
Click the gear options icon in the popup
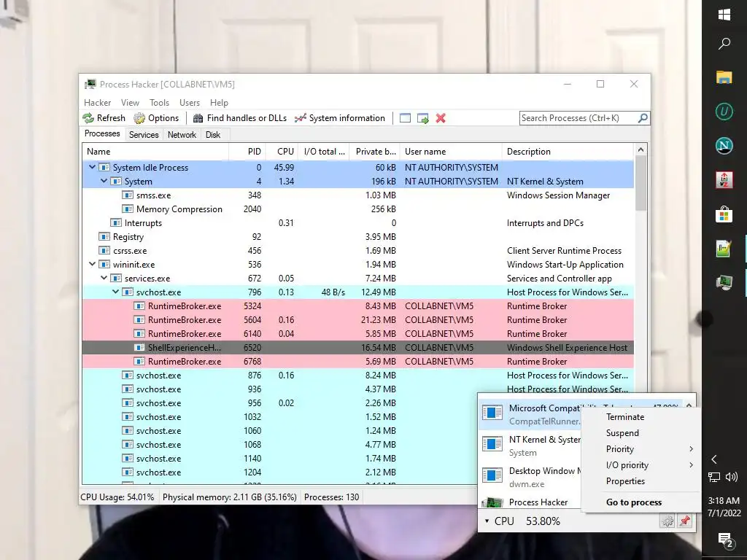click(x=667, y=521)
